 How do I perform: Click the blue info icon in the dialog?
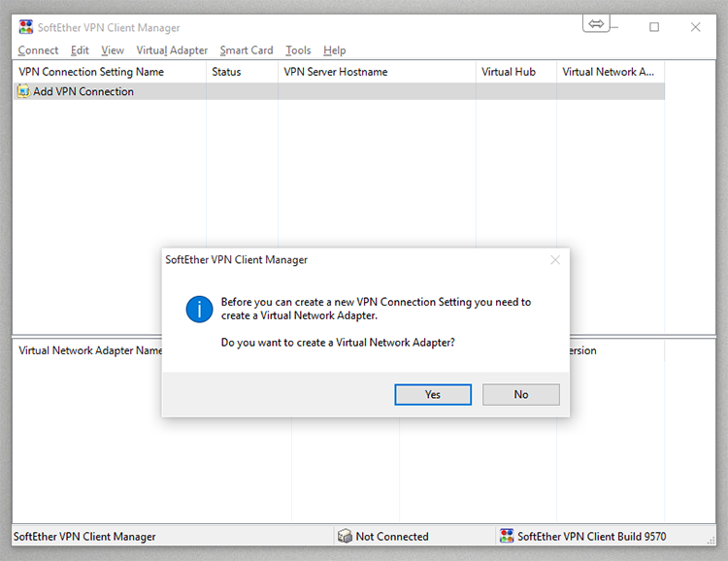[x=199, y=310]
